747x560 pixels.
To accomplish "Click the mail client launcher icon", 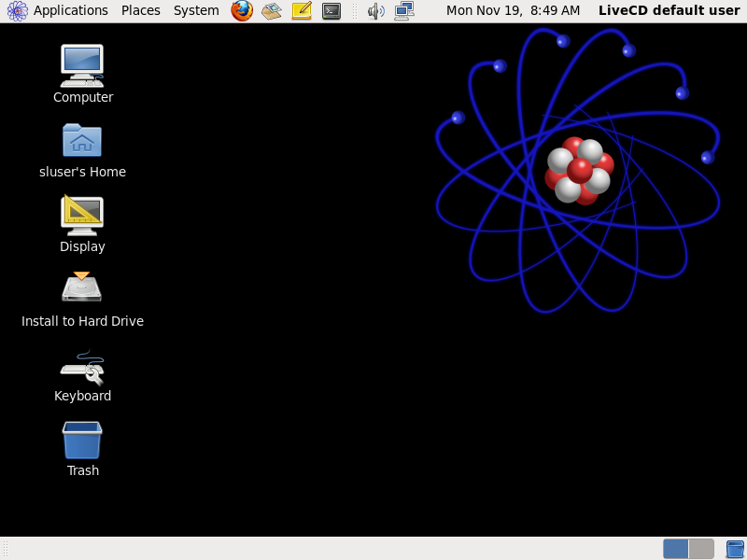I will (271, 10).
